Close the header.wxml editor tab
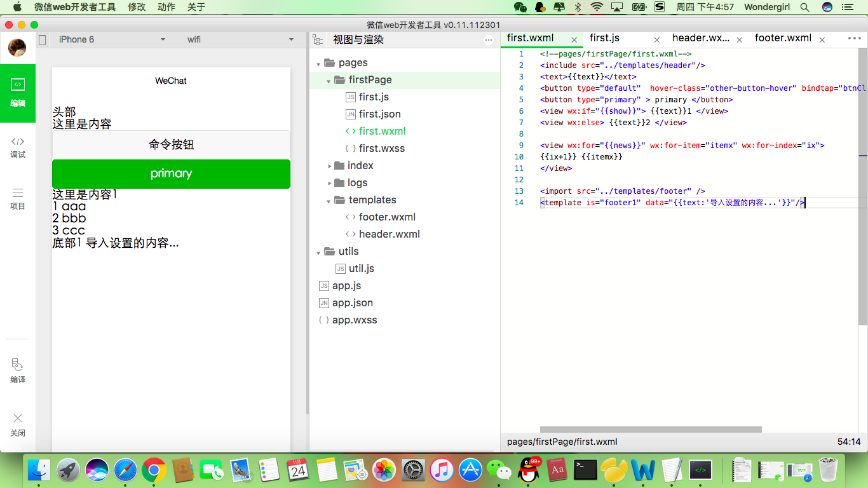868x488 pixels. tap(740, 39)
